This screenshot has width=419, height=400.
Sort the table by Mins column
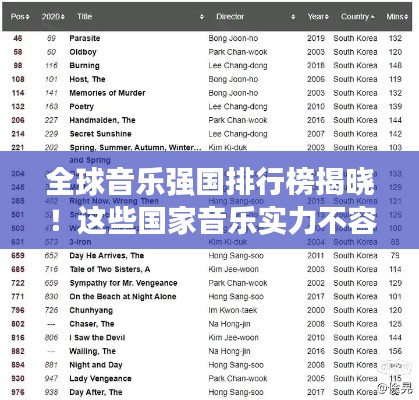(397, 17)
